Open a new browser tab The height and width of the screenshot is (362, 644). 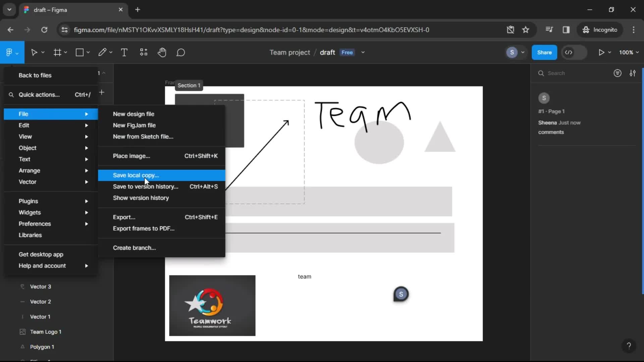[x=138, y=9]
